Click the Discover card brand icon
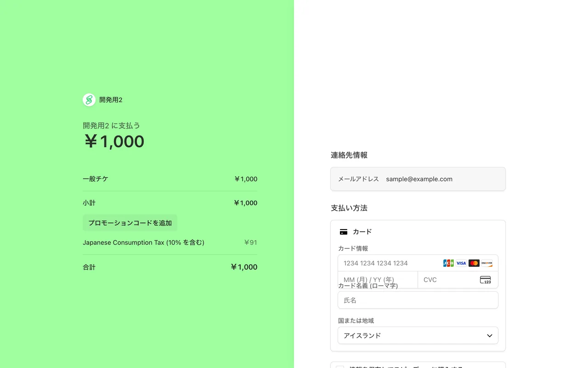This screenshot has height=368, width=588. 487,263
